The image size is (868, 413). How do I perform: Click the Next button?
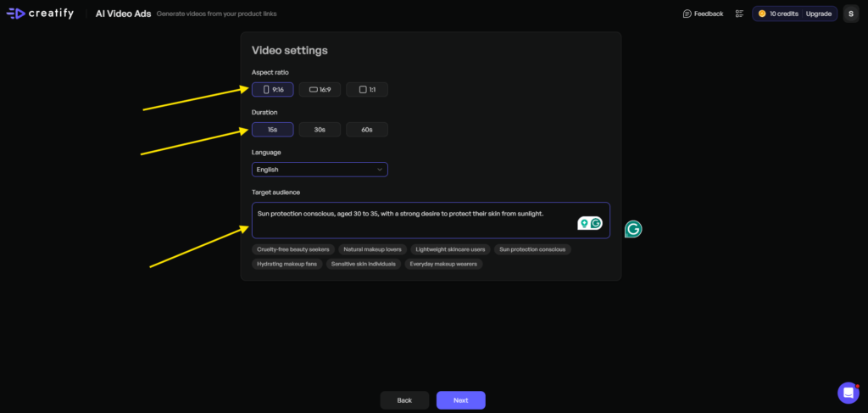point(460,400)
